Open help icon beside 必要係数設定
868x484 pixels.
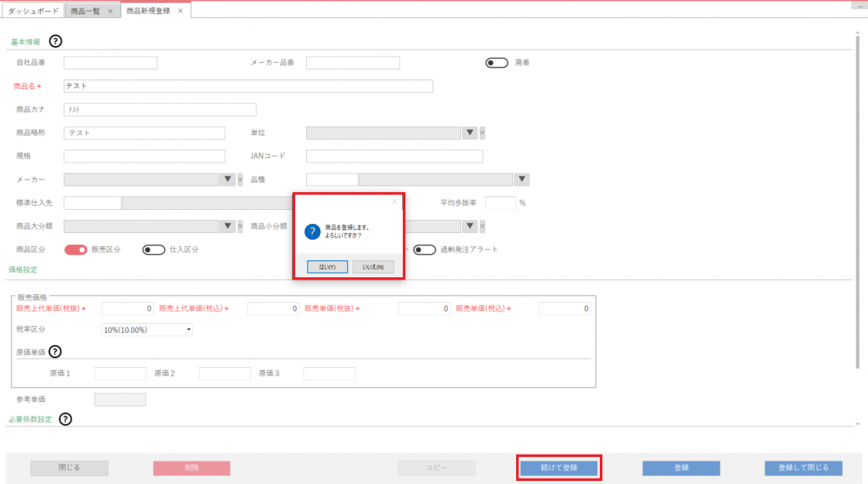pyautogui.click(x=65, y=419)
